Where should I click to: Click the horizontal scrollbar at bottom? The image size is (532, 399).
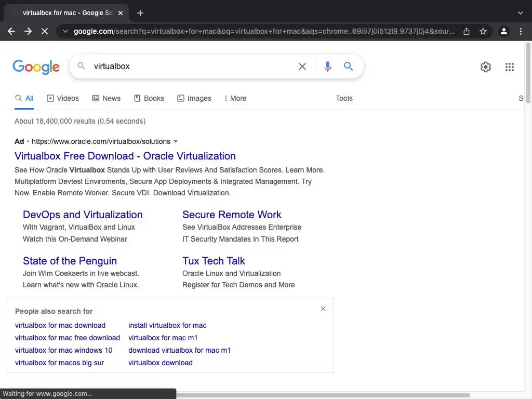[x=322, y=395]
